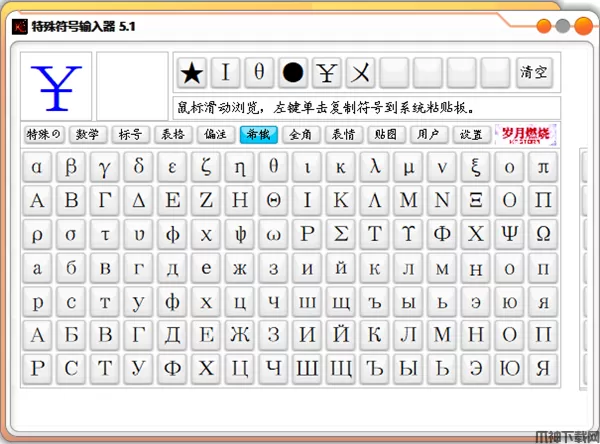This screenshot has height=444, width=600.
Task: Select the capital Psi symbol
Action: (510, 234)
